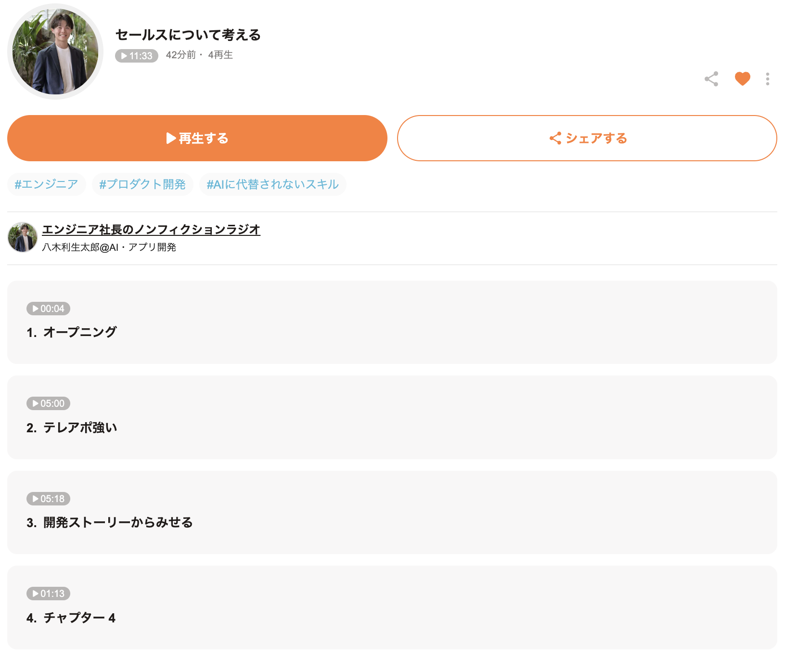Open the エンジニア社長のノンフィクションラジオ channel link
This screenshot has height=672, width=785.
tap(151, 230)
